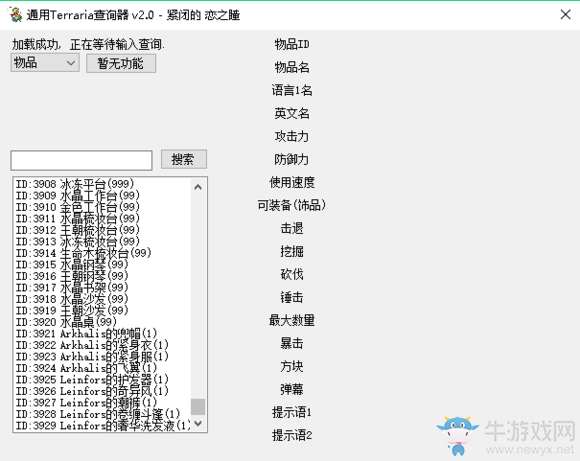Screen dimensions: 580x461
Task: Select item ID:3917 水晶书架
Action: [x=72, y=287]
